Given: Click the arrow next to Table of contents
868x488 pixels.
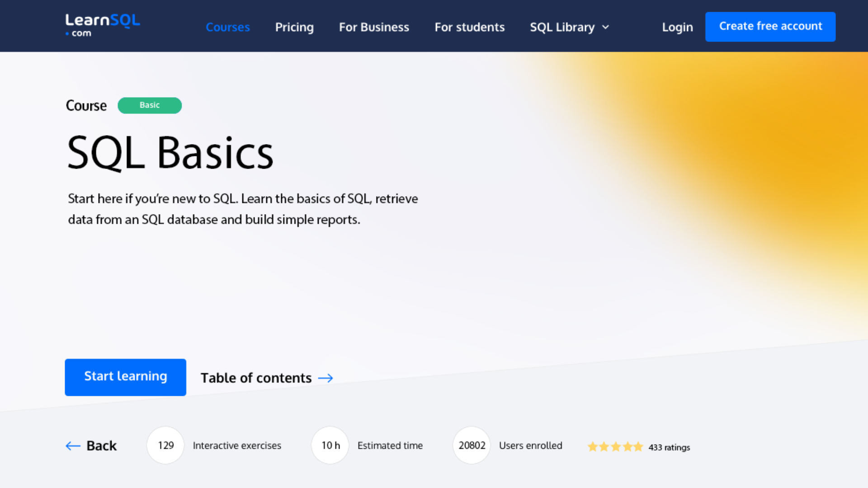Looking at the screenshot, I should click(325, 378).
